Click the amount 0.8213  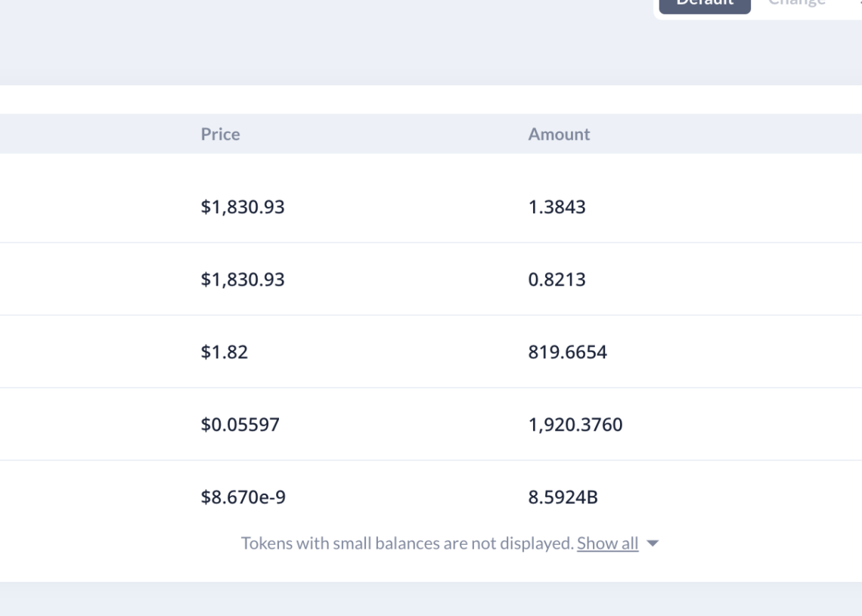557,280
